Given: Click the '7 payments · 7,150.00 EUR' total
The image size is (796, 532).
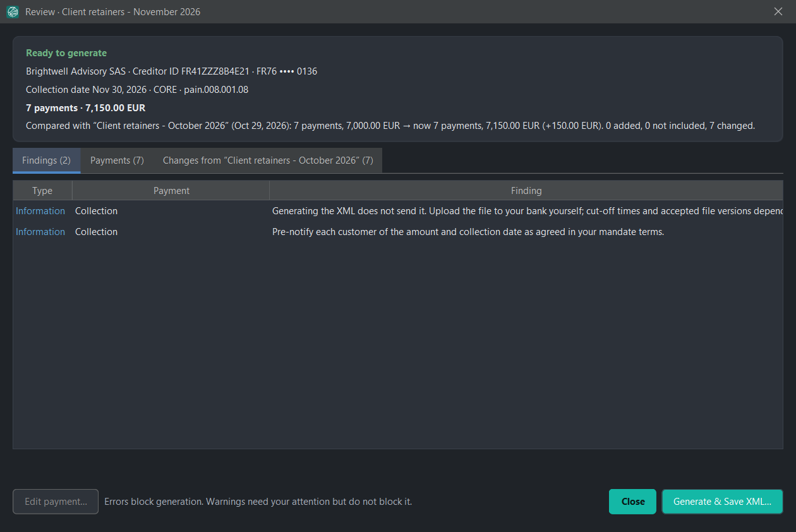Looking at the screenshot, I should (x=85, y=108).
